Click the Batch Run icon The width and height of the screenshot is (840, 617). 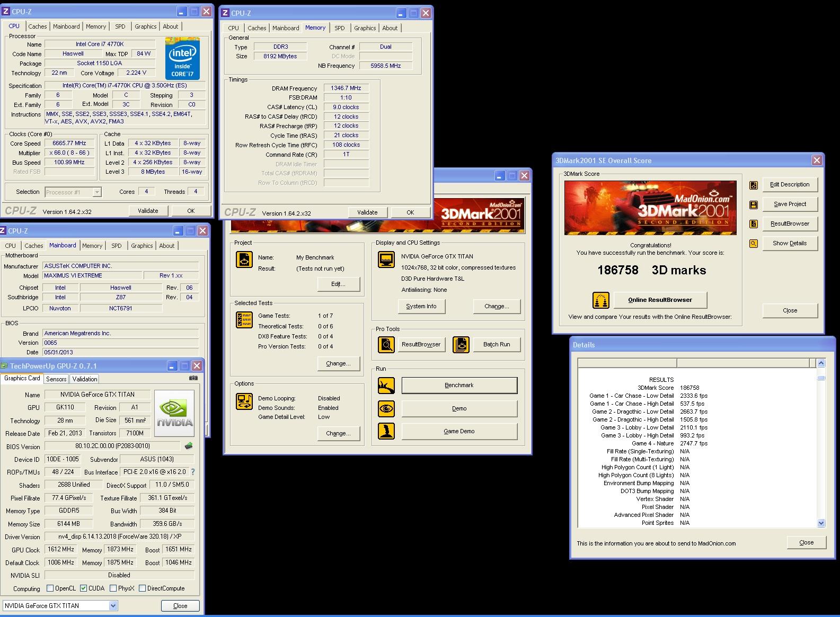(x=461, y=345)
